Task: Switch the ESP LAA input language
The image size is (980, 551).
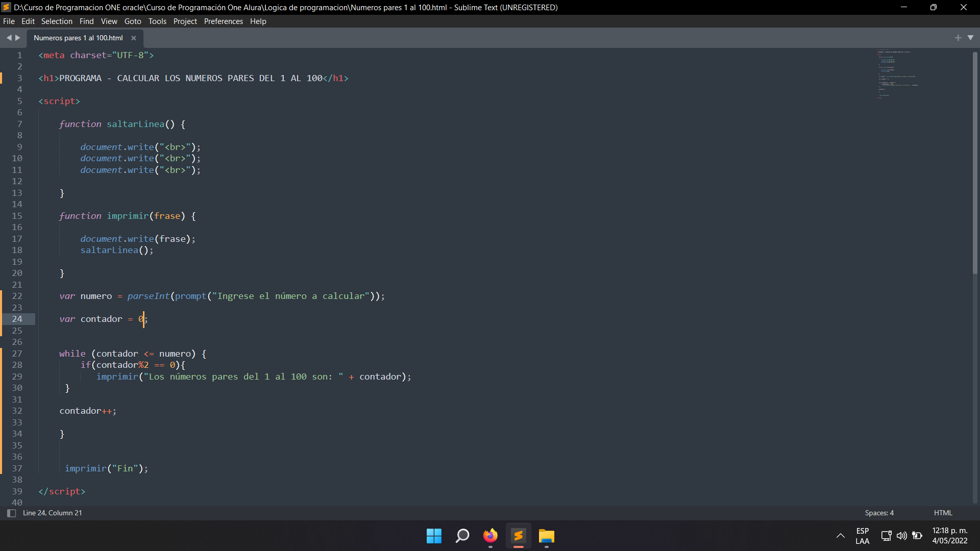Action: [x=863, y=536]
